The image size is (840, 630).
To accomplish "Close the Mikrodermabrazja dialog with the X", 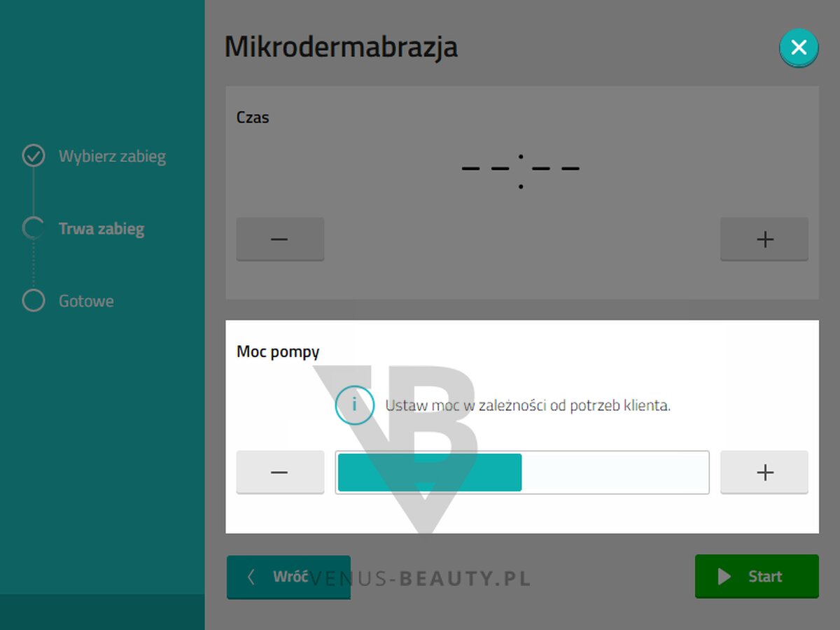I will click(799, 48).
